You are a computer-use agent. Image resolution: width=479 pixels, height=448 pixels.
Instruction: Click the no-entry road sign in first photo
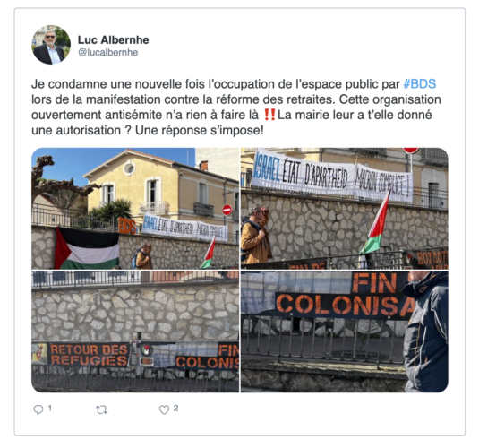227,210
